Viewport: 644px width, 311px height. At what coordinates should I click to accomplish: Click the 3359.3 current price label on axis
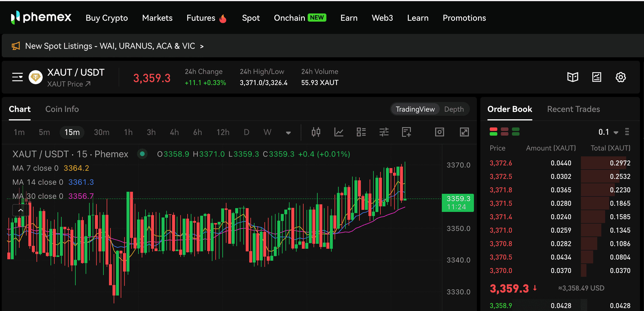(x=458, y=203)
